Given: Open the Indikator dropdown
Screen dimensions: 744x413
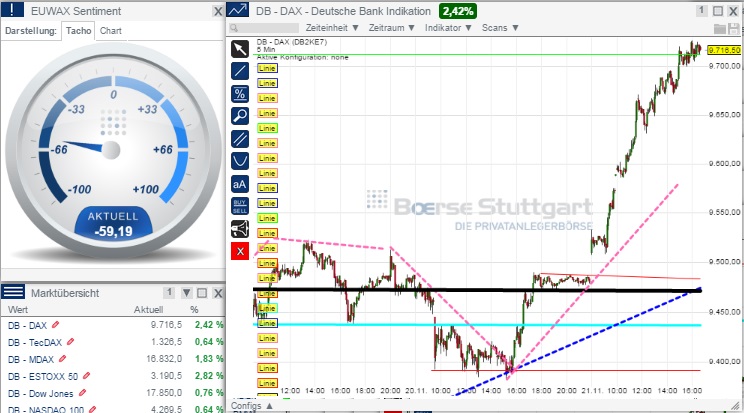Looking at the screenshot, I should coord(448,28).
